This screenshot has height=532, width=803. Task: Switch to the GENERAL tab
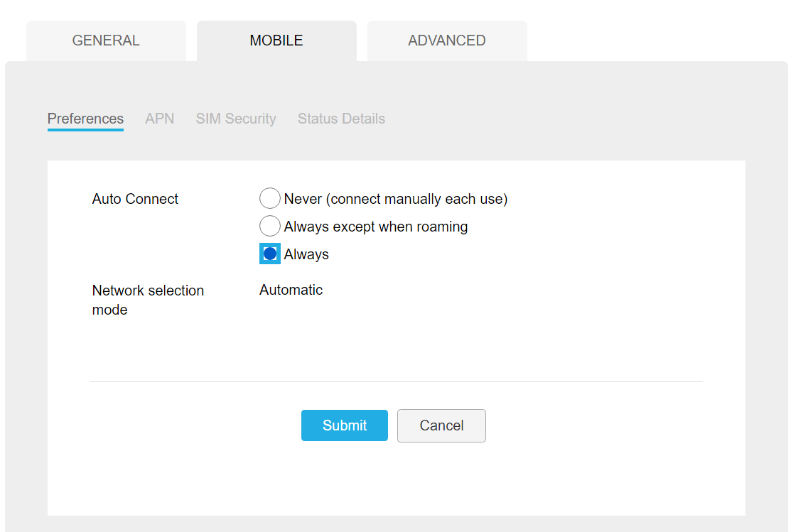[x=106, y=40]
